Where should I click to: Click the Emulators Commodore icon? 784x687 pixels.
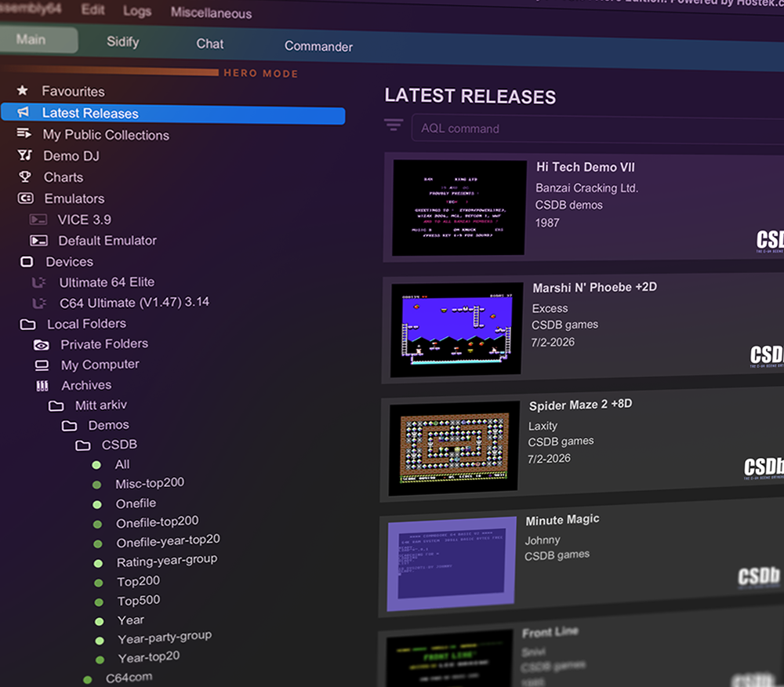26,198
